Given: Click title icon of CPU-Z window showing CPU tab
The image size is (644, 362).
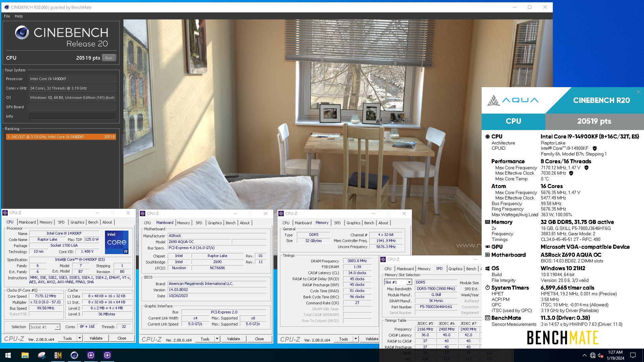Looking at the screenshot, I should click(x=5, y=213).
